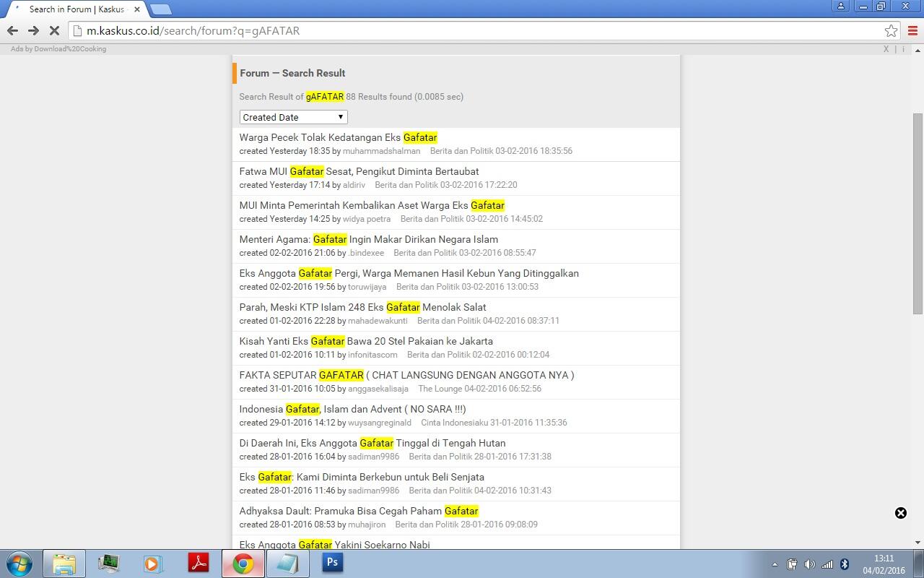Open the volume control in the tray

click(809, 564)
